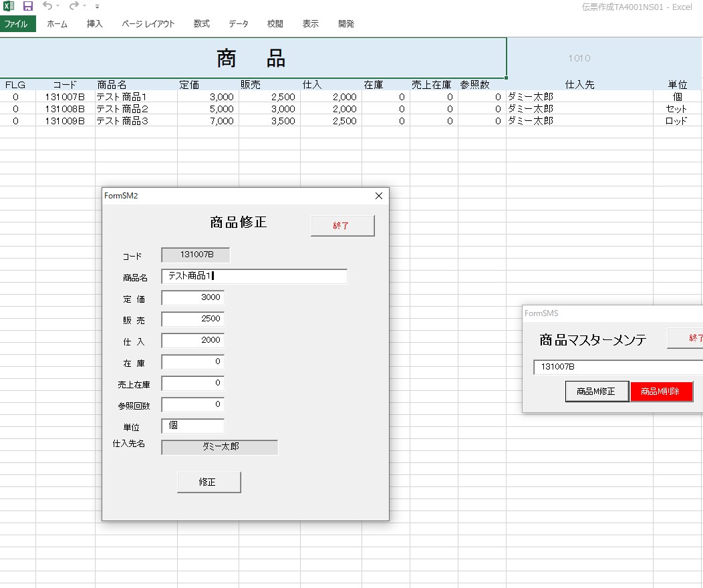Select the 5,000 定価 cell
This screenshot has height=588, width=703.
click(x=208, y=109)
